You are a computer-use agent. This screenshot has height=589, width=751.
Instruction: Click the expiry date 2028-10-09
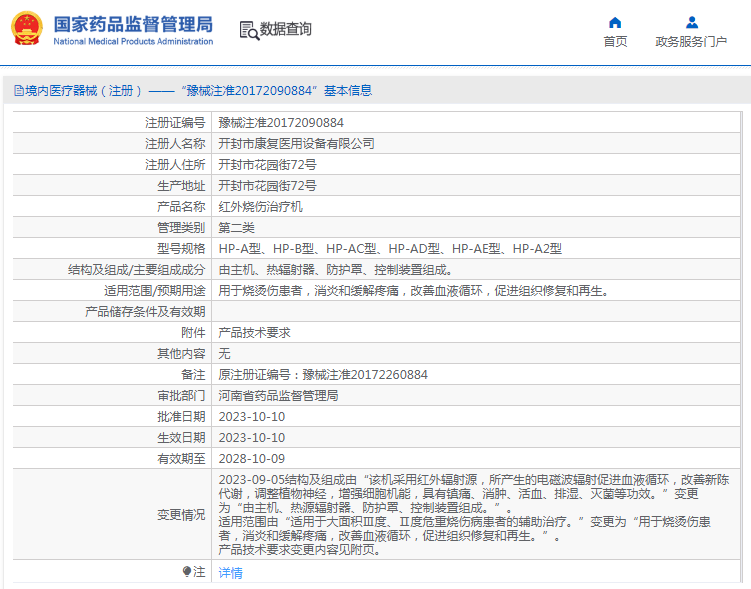tap(252, 459)
